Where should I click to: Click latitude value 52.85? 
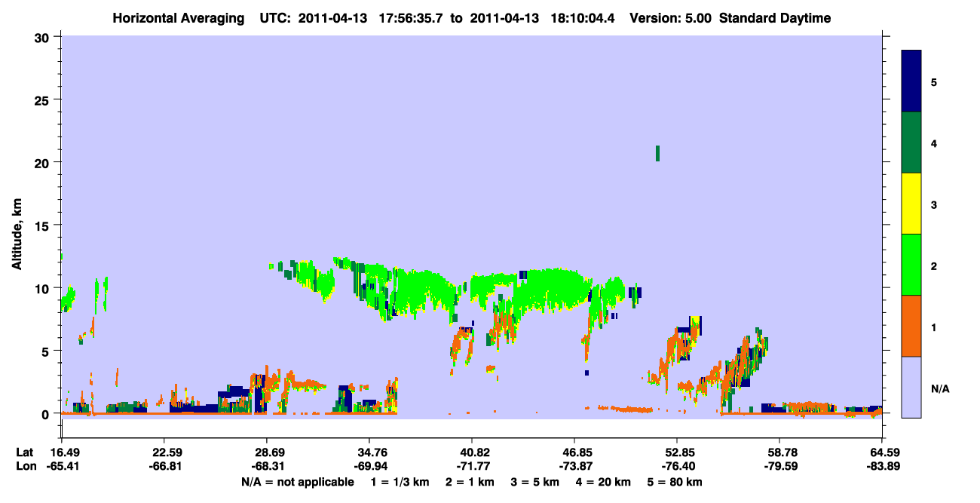[677, 452]
